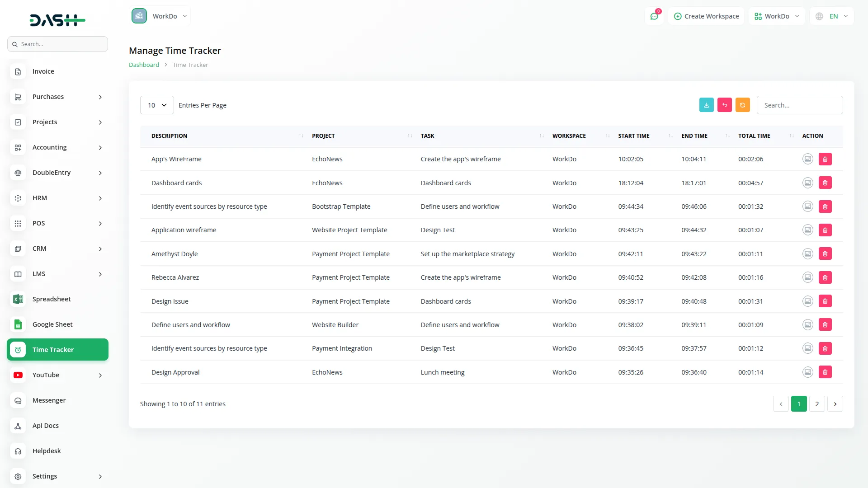
Task: Open the Entries Per Page dropdown
Action: pos(156,105)
